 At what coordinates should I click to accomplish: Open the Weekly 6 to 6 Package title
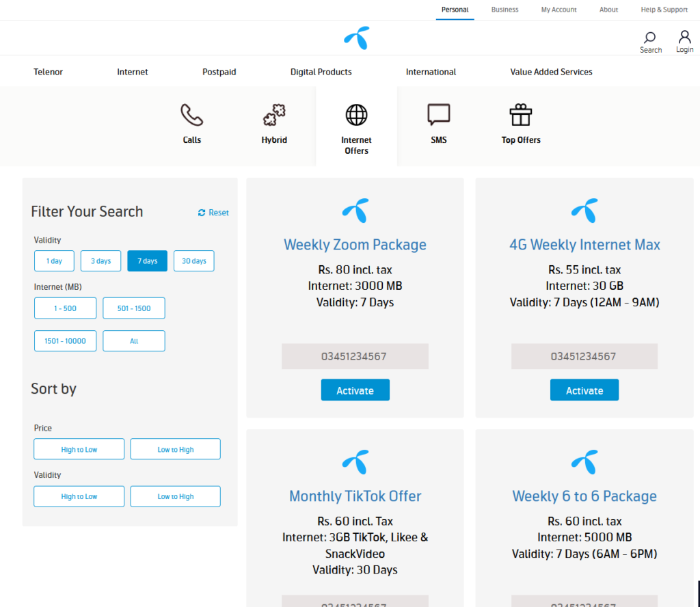tap(584, 496)
